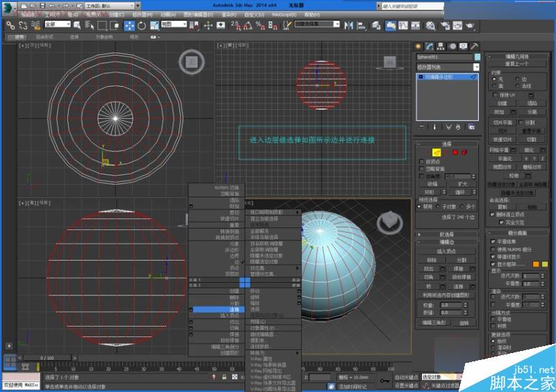Expand the 软选择 rollout

coord(448,234)
